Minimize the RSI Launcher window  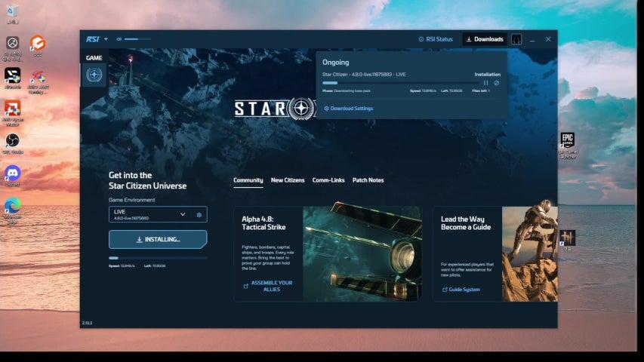point(532,39)
